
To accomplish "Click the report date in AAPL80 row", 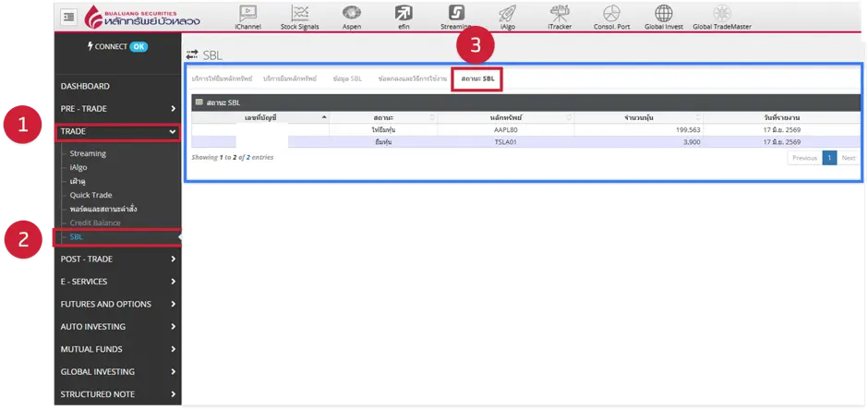I will [782, 130].
